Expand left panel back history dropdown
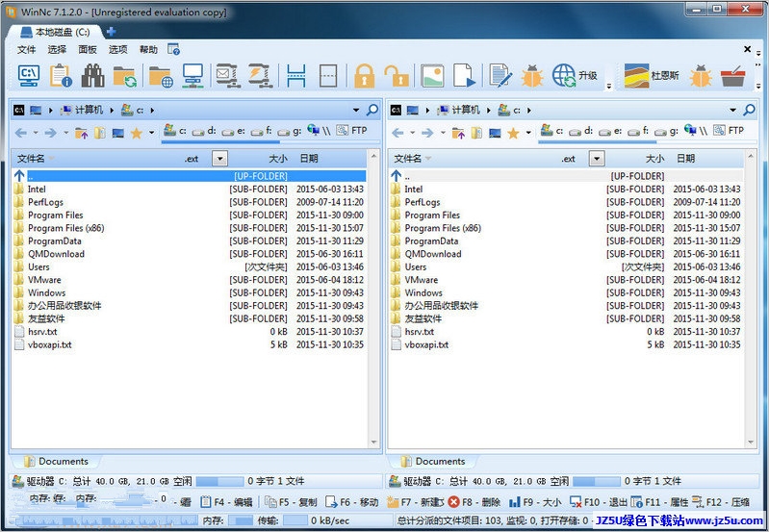The image size is (769, 532). (36, 133)
